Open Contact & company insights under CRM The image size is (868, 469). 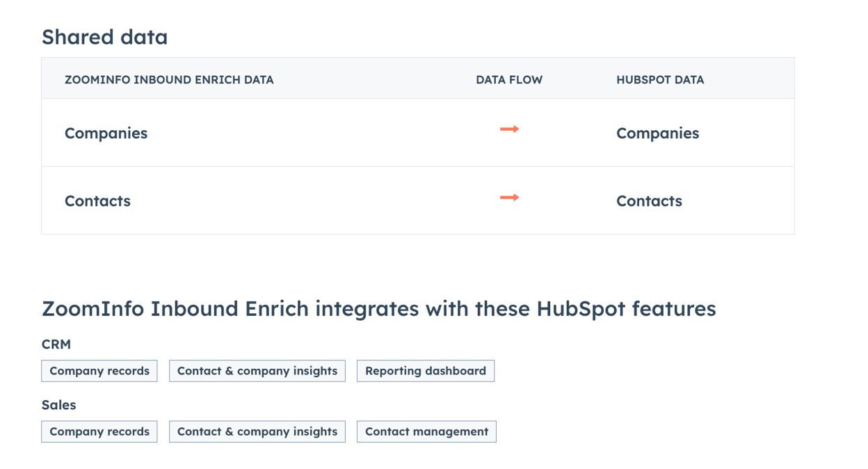pyautogui.click(x=257, y=371)
